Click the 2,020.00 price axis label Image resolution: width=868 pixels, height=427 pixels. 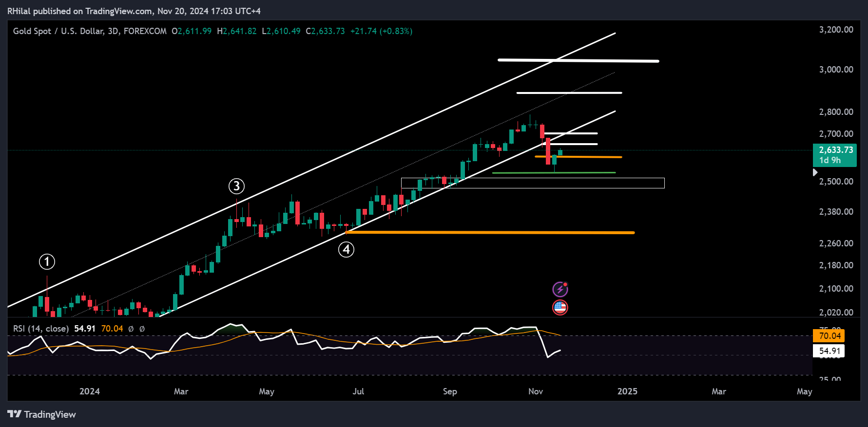[836, 313]
